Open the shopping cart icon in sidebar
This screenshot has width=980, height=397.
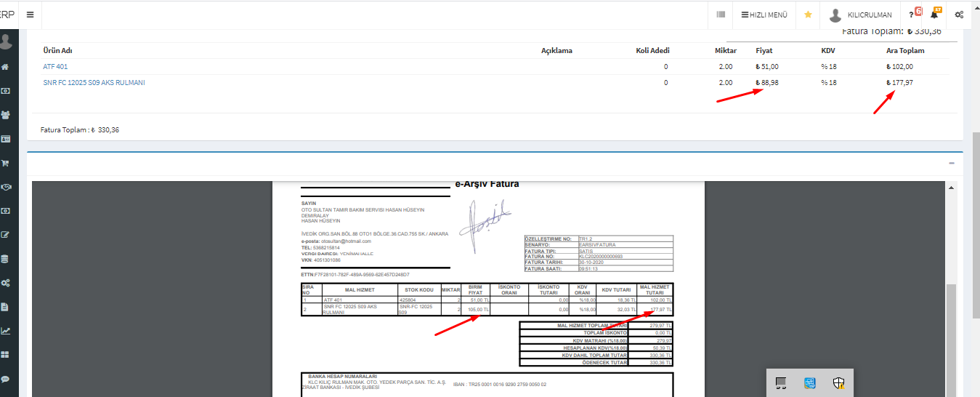pos(6,163)
